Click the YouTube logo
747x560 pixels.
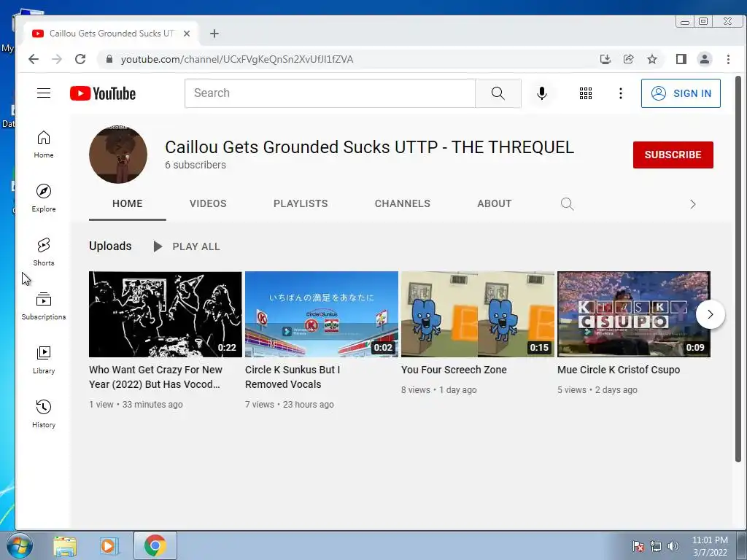102,93
